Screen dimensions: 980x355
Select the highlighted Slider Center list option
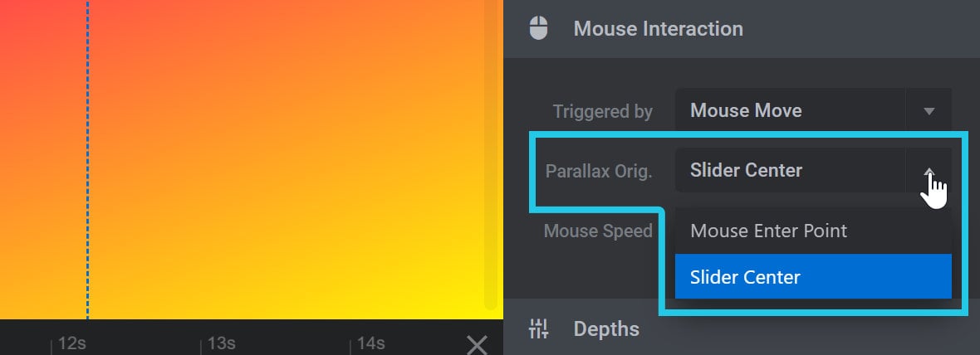(x=813, y=276)
